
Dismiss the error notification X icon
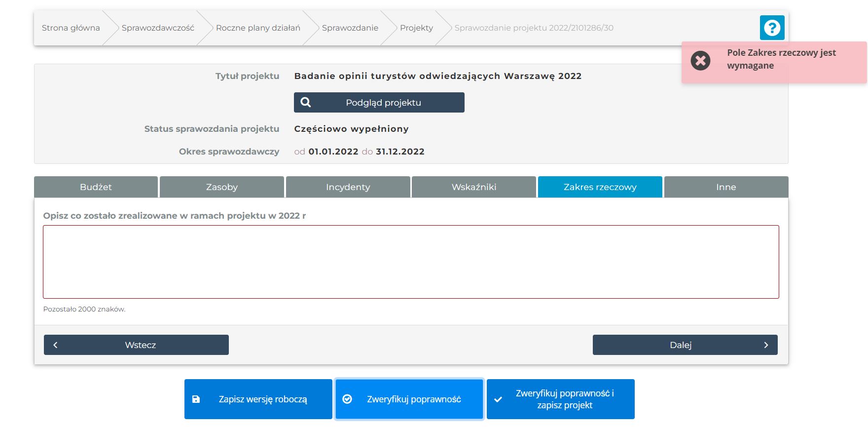tap(700, 61)
